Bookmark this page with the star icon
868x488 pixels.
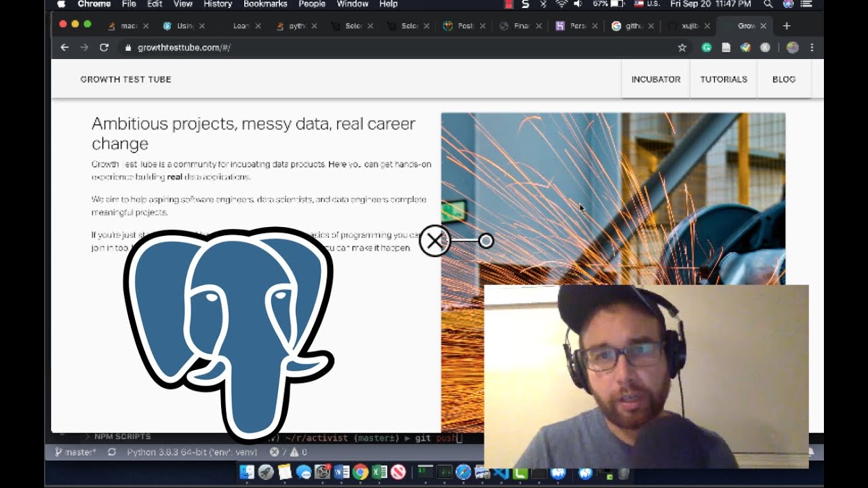coord(682,47)
